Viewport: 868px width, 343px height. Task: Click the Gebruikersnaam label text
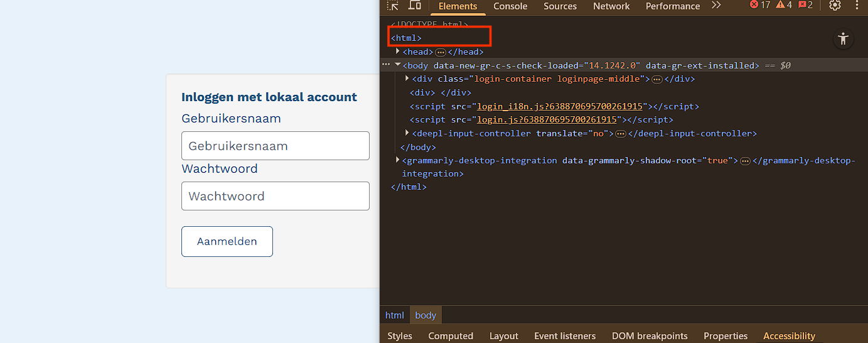(x=231, y=119)
